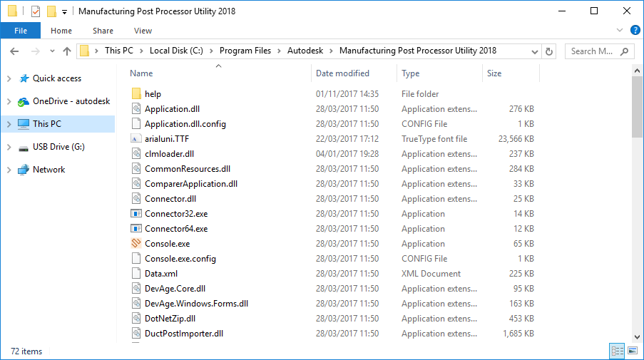Click Program Files in the address path
Image resolution: width=644 pixels, height=360 pixels.
click(245, 51)
